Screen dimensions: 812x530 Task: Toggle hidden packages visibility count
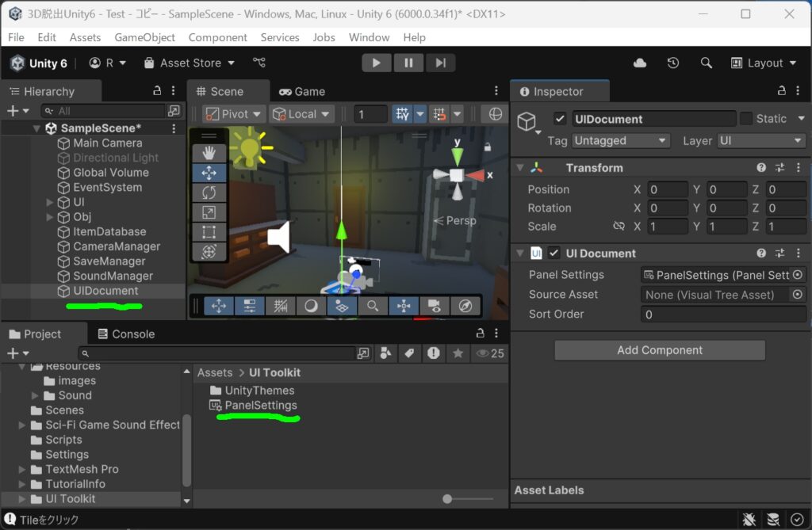pos(490,353)
